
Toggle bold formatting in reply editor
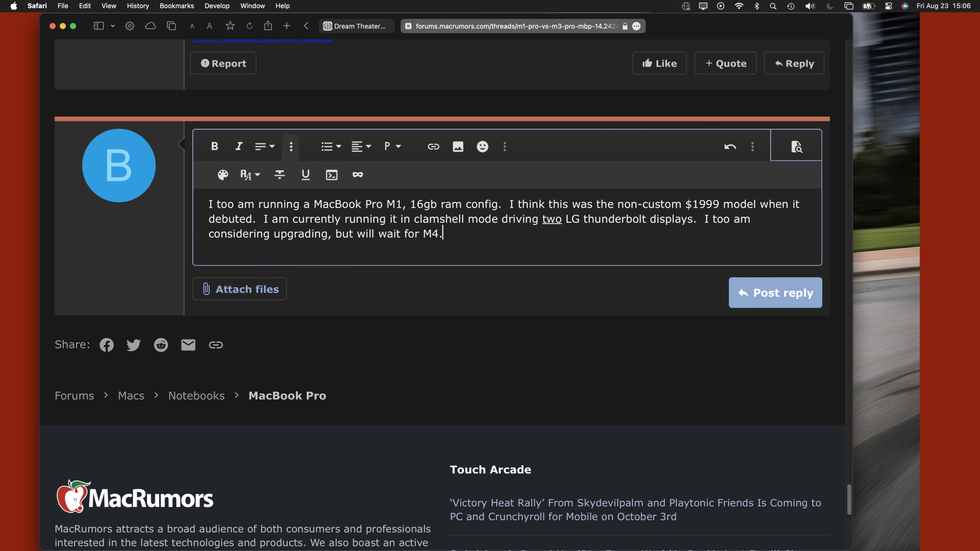214,146
